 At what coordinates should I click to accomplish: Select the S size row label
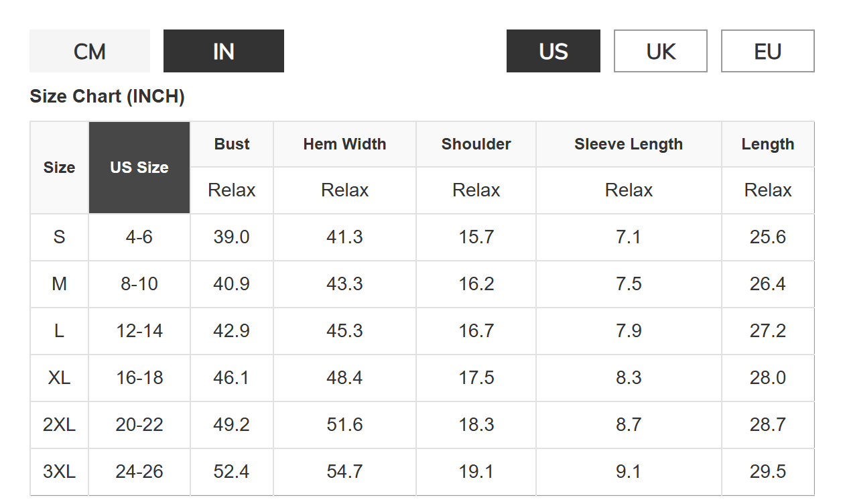point(59,237)
